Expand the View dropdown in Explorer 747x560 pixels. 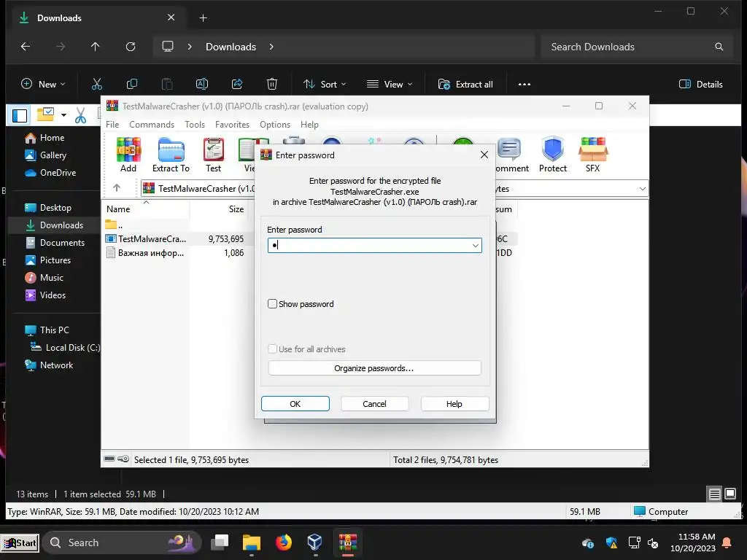(390, 85)
